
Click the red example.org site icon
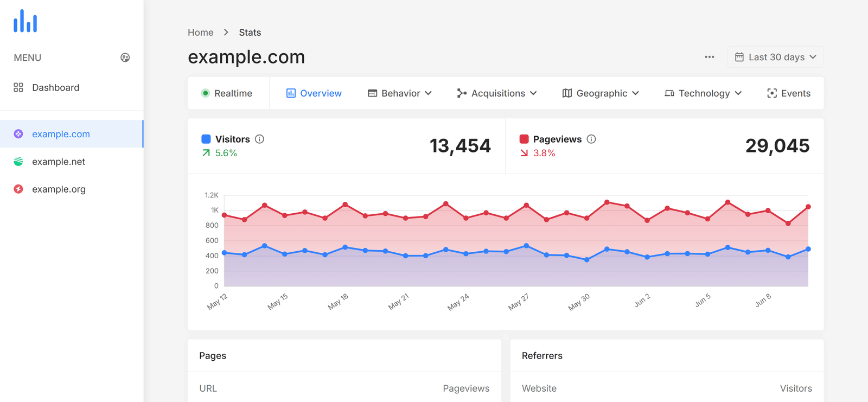point(18,189)
